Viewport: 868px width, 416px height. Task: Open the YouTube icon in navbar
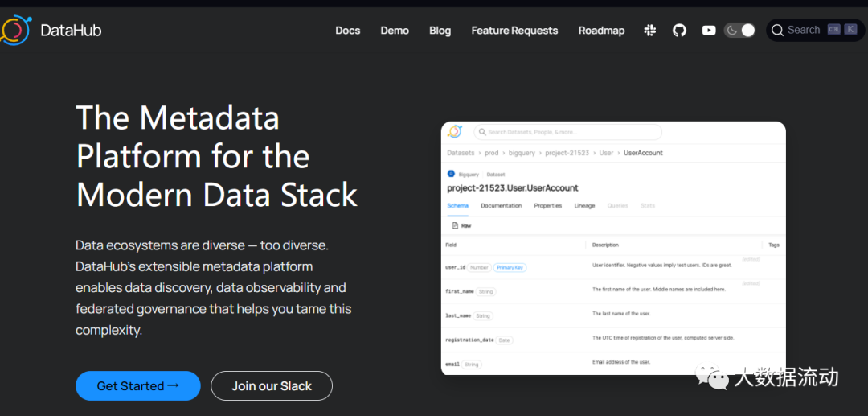[709, 31]
